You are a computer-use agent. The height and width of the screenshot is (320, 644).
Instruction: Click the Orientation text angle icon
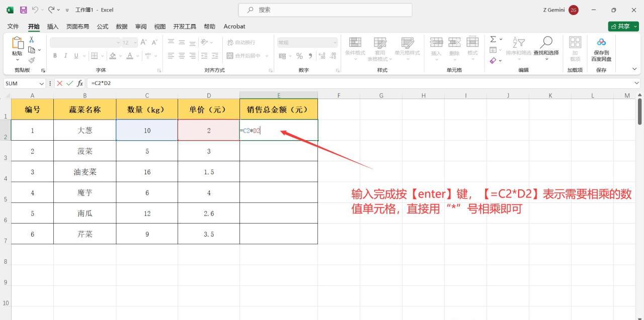(x=204, y=43)
